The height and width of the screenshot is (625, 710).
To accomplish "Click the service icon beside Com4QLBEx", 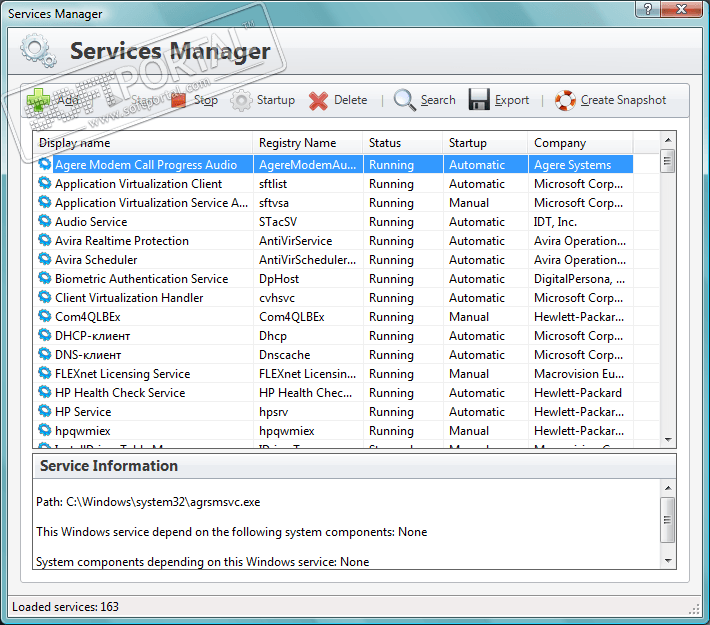I will 44,316.
